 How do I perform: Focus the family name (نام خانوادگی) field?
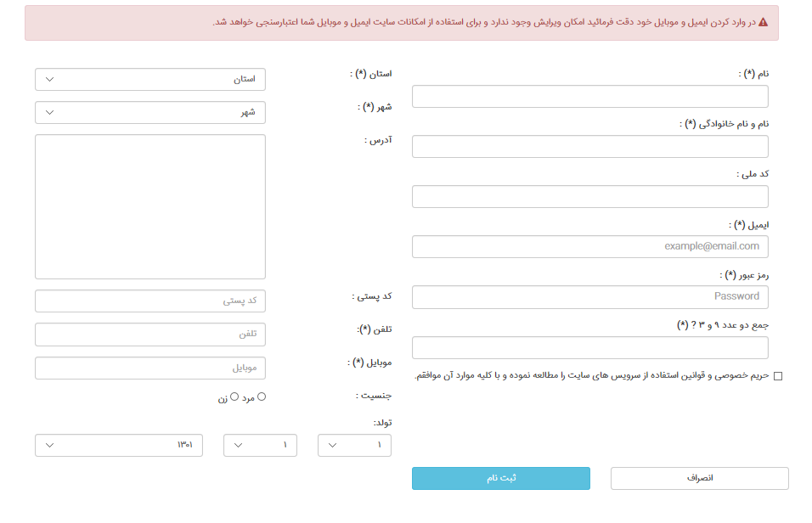[x=589, y=147]
